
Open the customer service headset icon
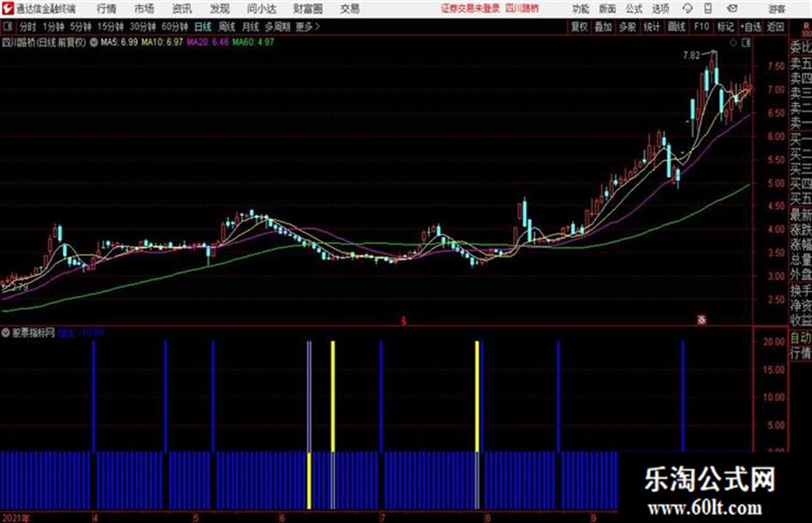tap(687, 9)
